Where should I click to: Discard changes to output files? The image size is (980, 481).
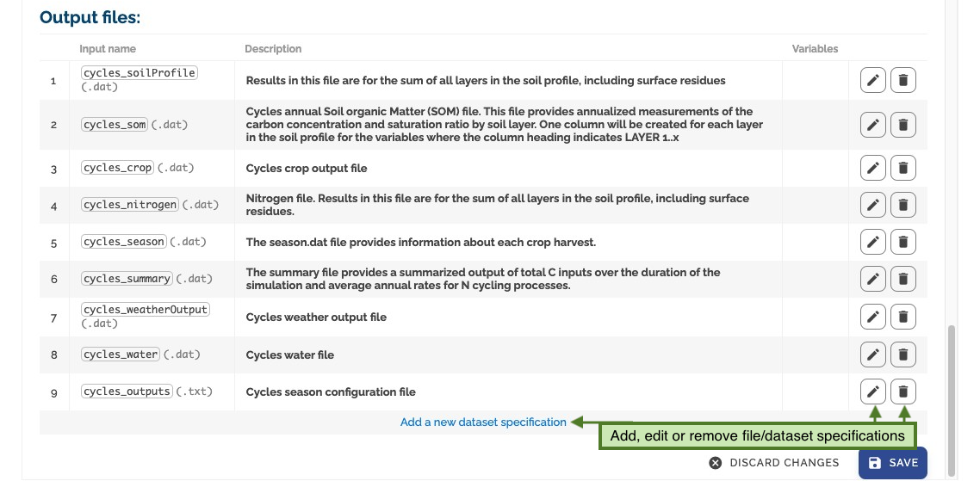773,463
